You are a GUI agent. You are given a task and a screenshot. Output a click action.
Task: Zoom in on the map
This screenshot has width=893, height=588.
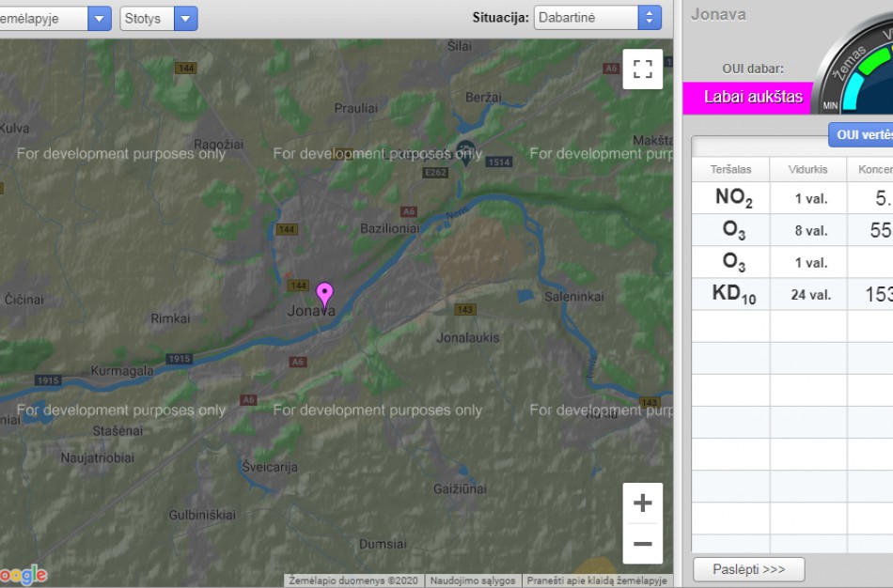click(x=642, y=503)
